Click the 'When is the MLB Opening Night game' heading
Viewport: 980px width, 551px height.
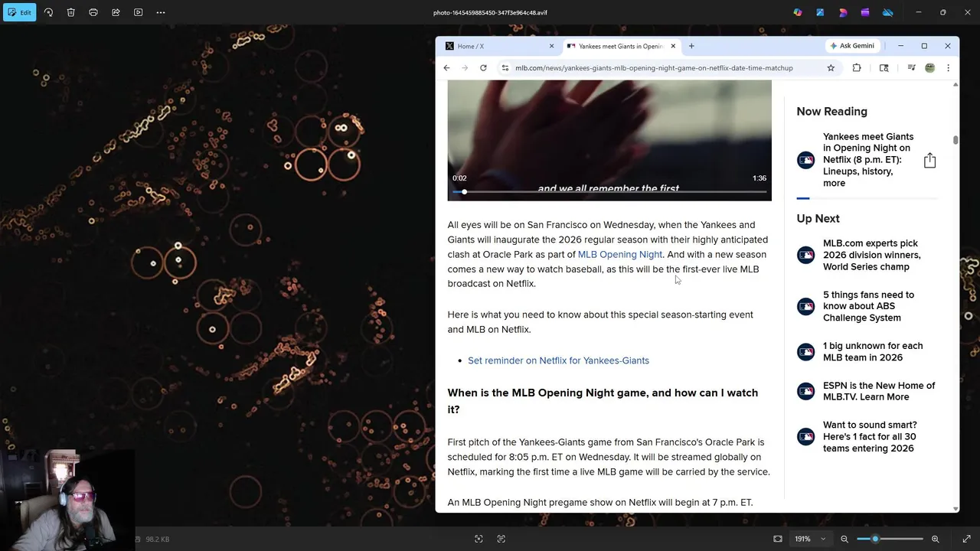(x=603, y=401)
